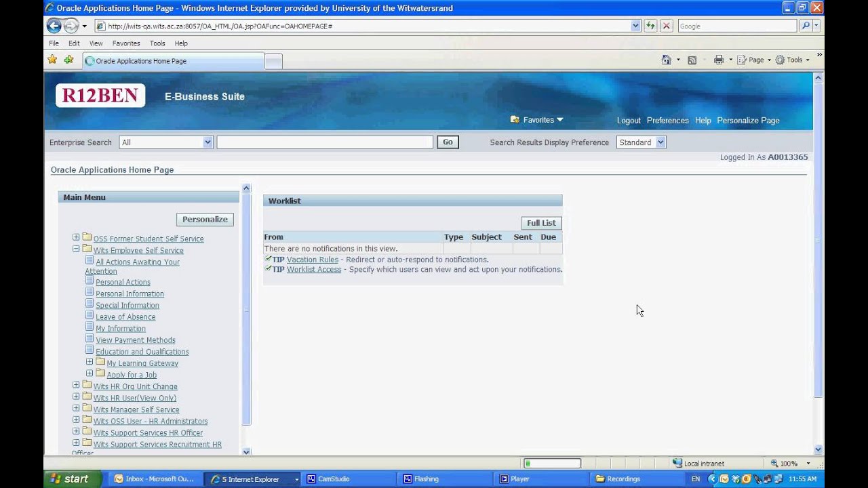Click the browser address bar URL

pyautogui.click(x=362, y=26)
